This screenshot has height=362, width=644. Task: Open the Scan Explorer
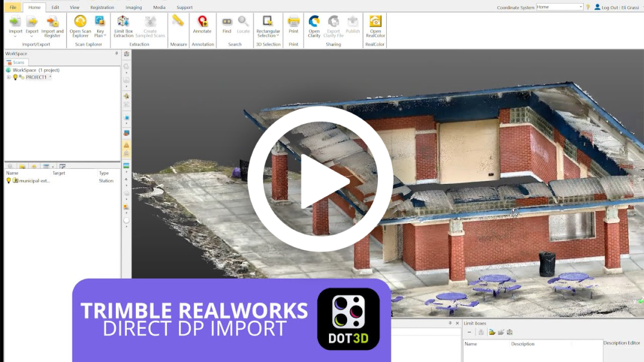coord(80,28)
